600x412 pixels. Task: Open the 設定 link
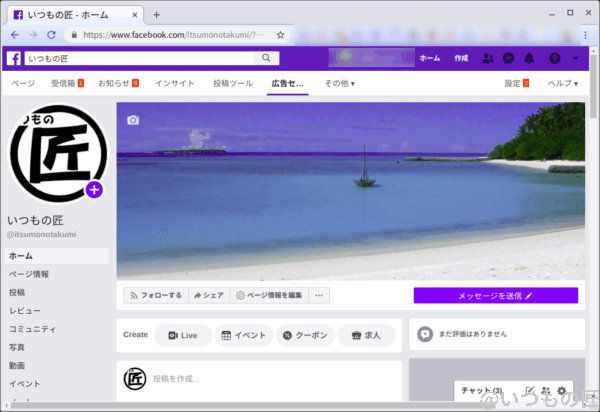coord(517,83)
